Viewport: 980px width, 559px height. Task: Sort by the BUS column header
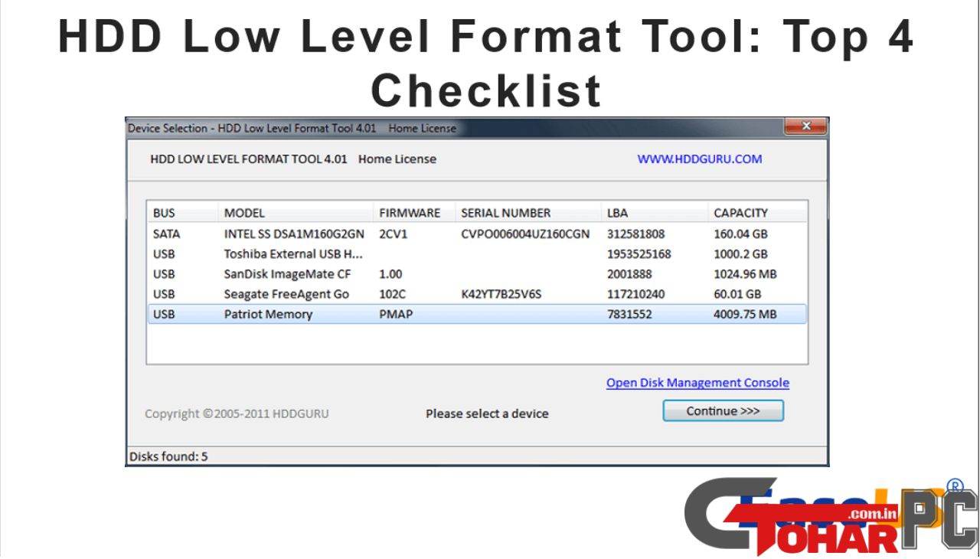coord(182,213)
